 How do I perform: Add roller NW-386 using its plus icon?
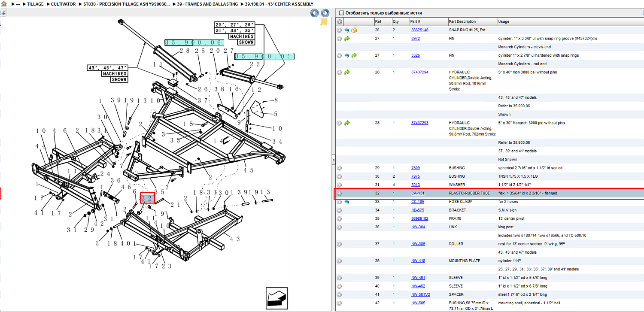339,244
